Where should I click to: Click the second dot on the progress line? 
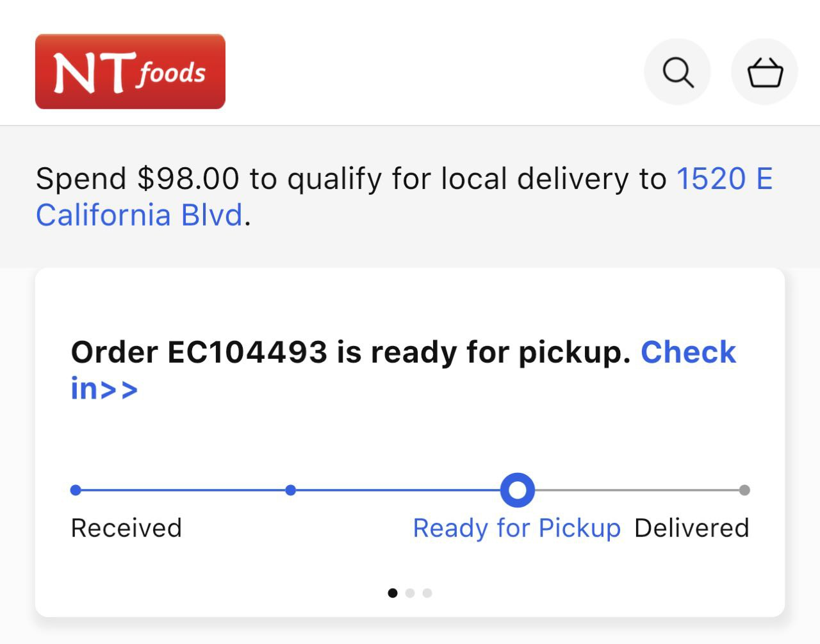pos(291,490)
